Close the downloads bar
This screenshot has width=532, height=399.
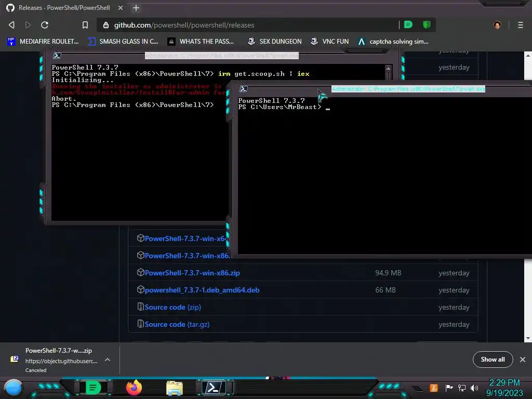point(523,360)
